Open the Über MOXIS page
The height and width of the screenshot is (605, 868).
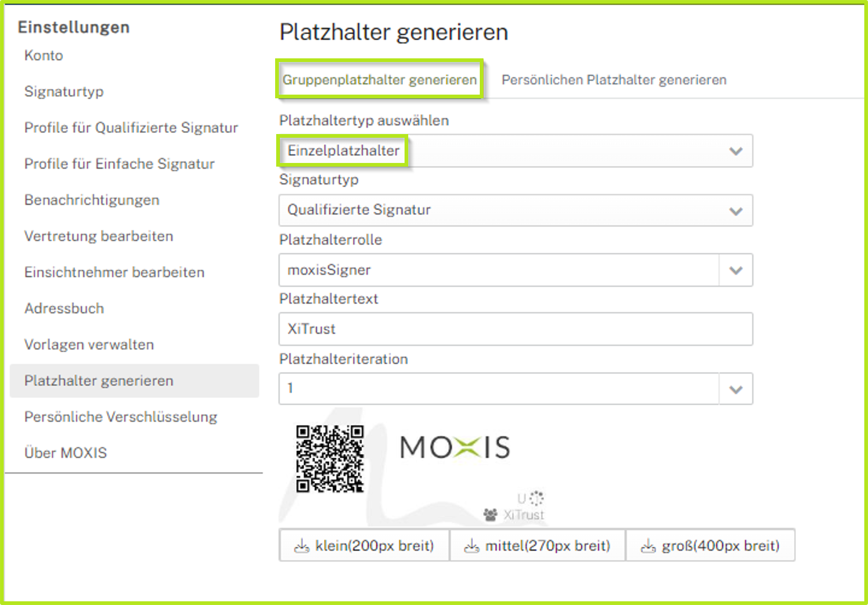point(65,453)
